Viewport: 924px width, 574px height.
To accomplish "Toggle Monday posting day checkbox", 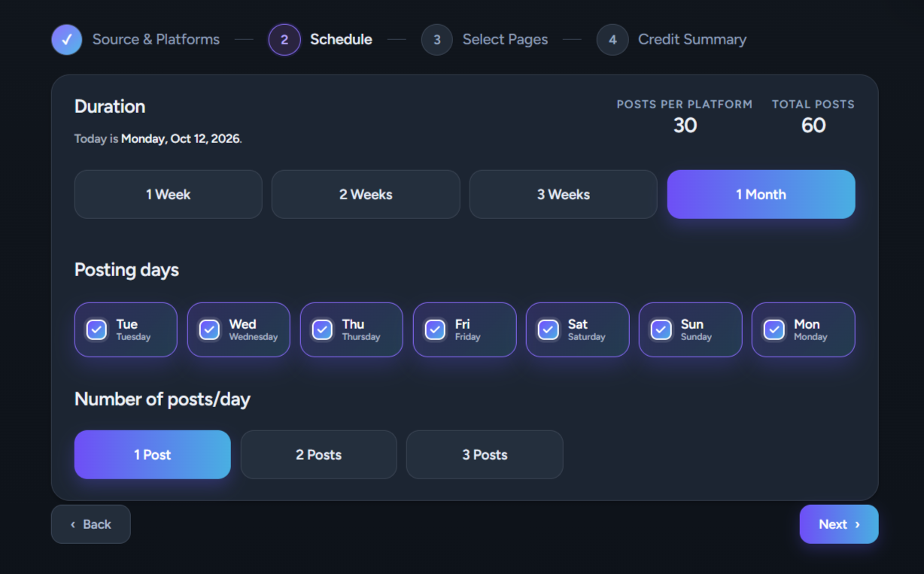I will tap(774, 330).
